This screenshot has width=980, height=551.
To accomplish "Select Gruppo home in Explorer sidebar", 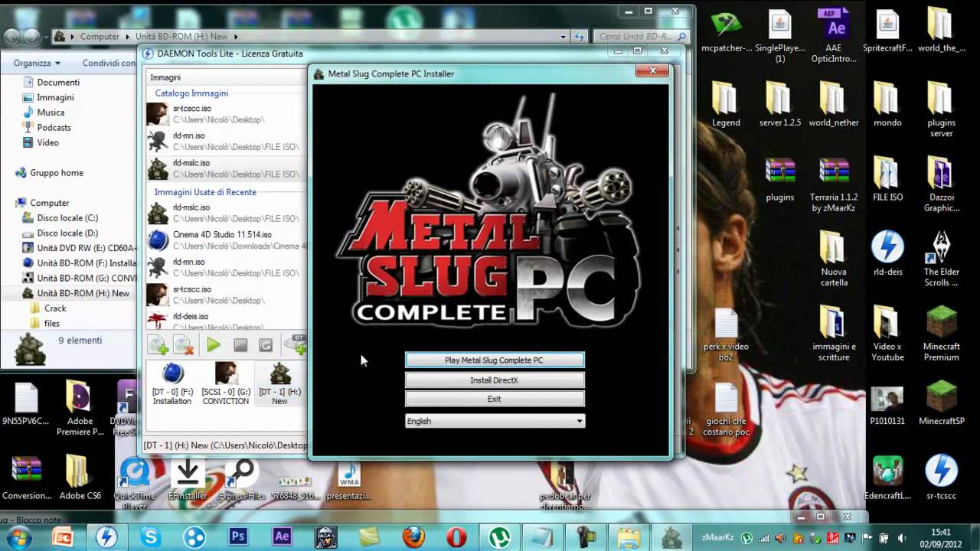I will pyautogui.click(x=57, y=173).
